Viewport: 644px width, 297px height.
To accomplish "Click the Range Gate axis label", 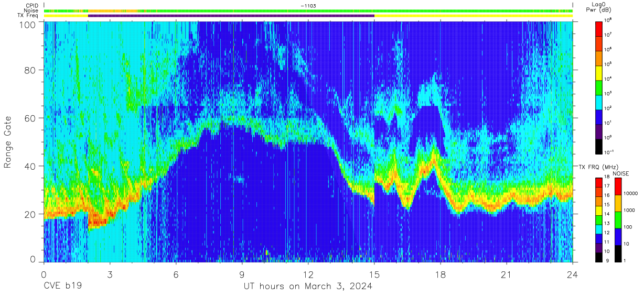I will 8,141.
